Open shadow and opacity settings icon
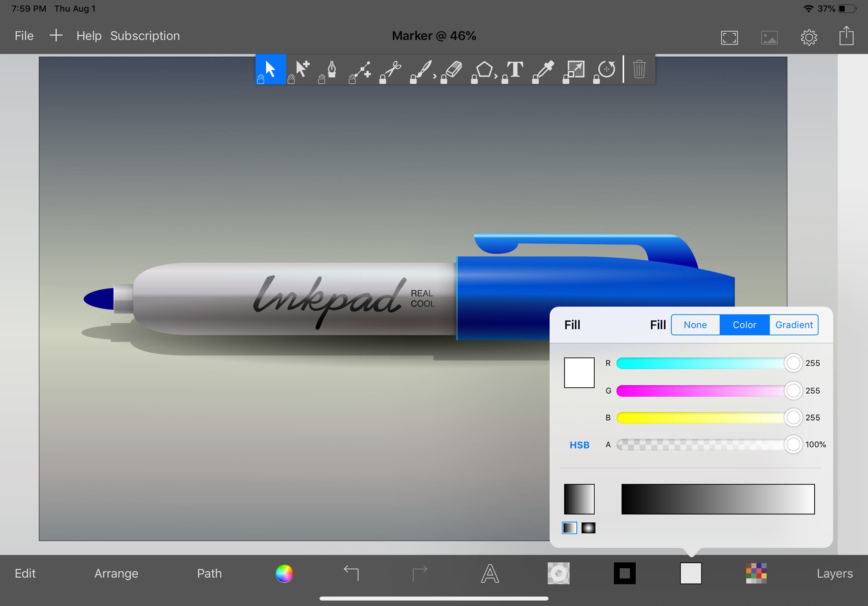This screenshot has height=606, width=868. tap(559, 573)
